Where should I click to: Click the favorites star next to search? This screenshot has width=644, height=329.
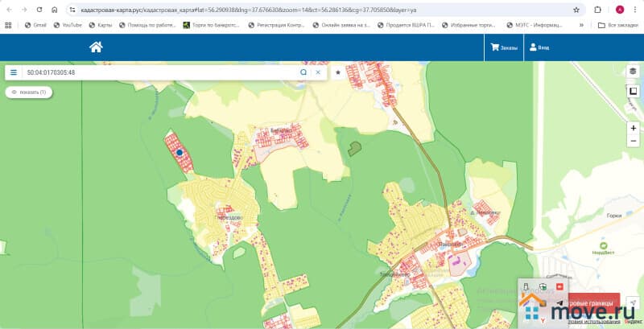338,72
